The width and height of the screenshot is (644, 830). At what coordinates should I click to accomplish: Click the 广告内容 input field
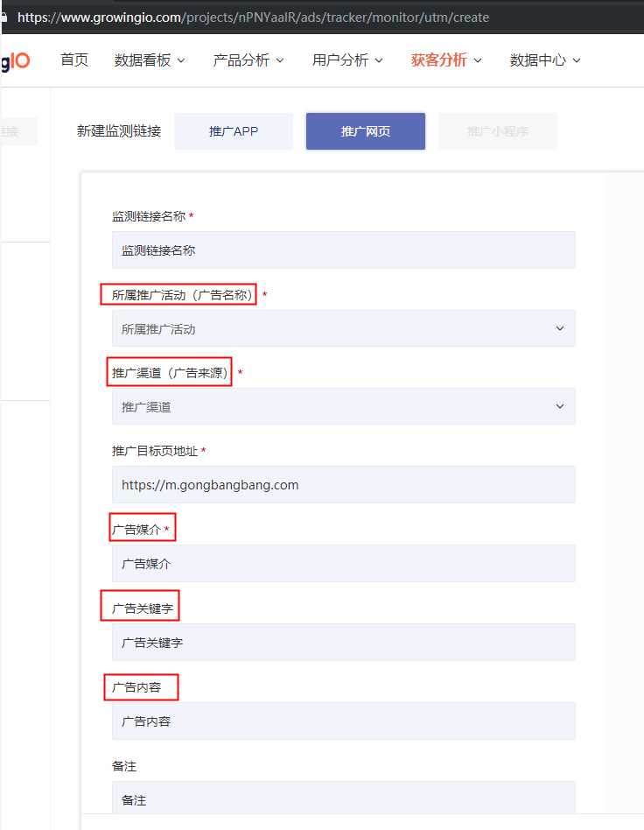tap(343, 721)
